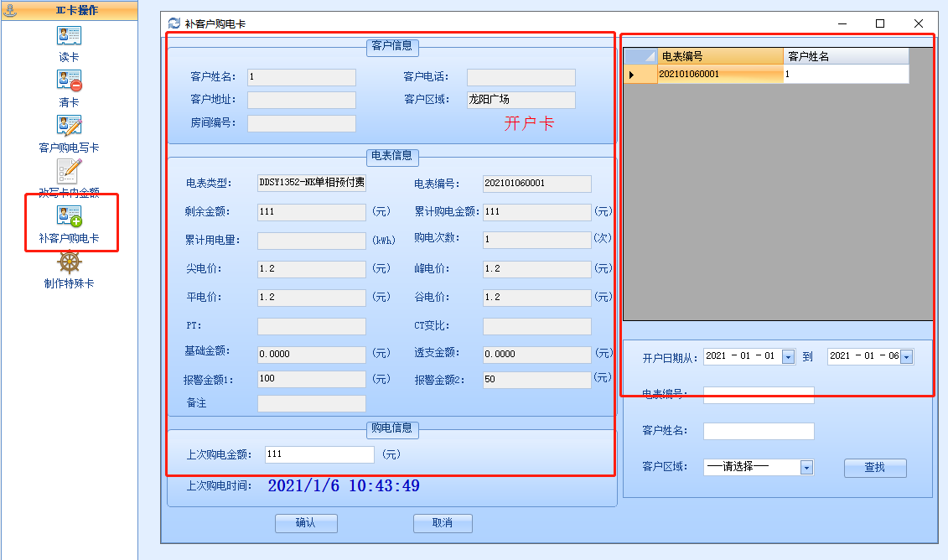This screenshot has height=560, width=948.
Task: Click the 读卡 (read card) icon
Action: [x=69, y=36]
